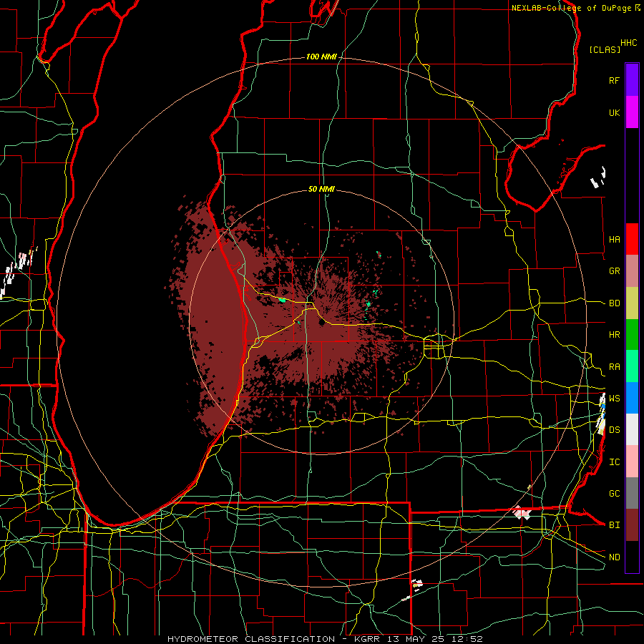Click the BD legend label
This screenshot has width=644, height=644.
pos(615,303)
